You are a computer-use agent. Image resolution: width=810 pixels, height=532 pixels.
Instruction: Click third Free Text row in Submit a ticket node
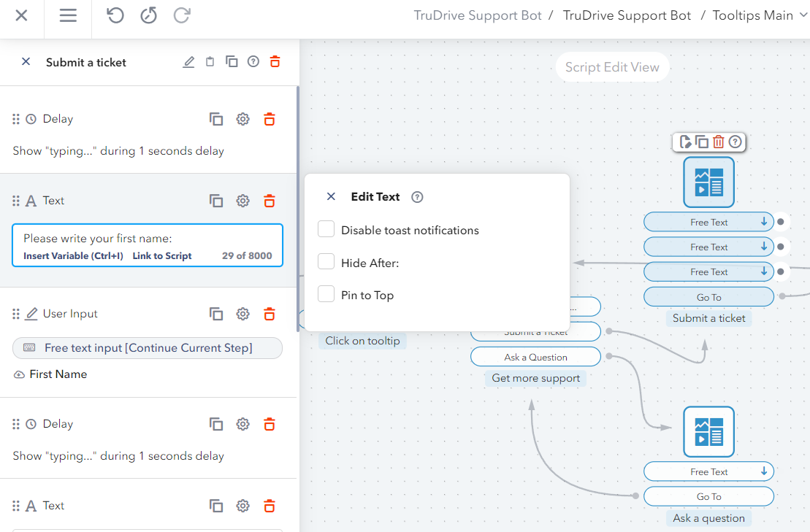pyautogui.click(x=708, y=271)
